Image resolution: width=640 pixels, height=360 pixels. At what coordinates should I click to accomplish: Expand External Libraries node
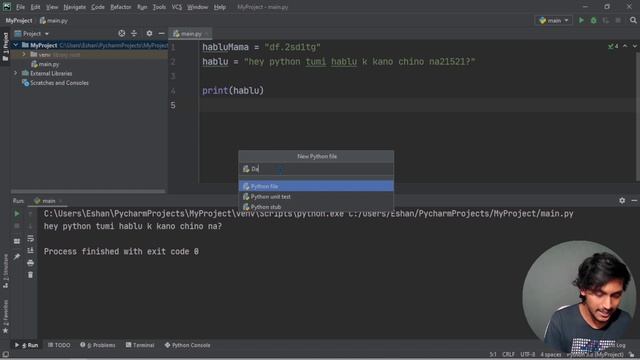16,73
